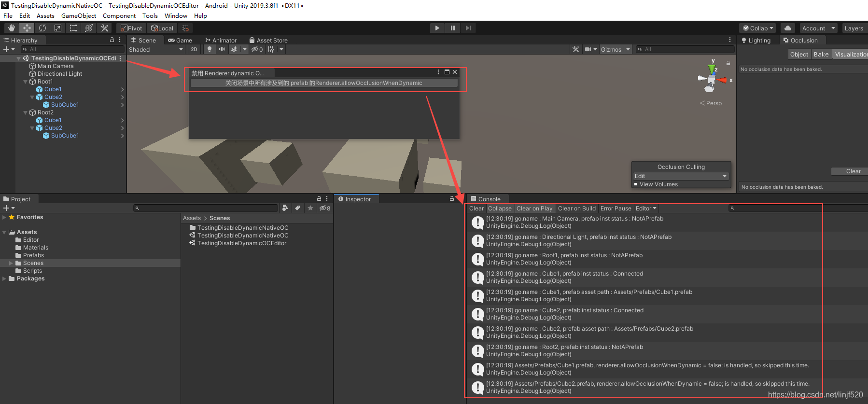
Task: Open Gizmos dropdown arrow
Action: coord(628,49)
